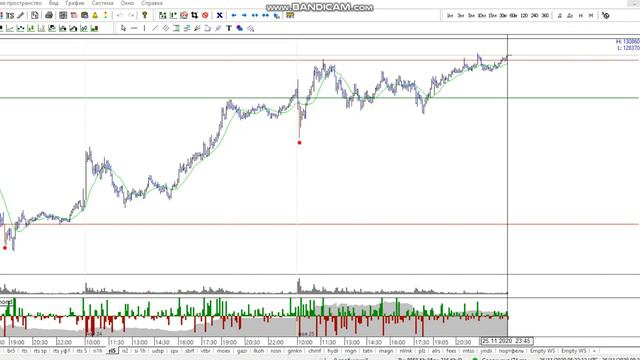This screenshot has width=640, height=360.
Task: Switch to the rts sp workspace tab
Action: point(40,351)
